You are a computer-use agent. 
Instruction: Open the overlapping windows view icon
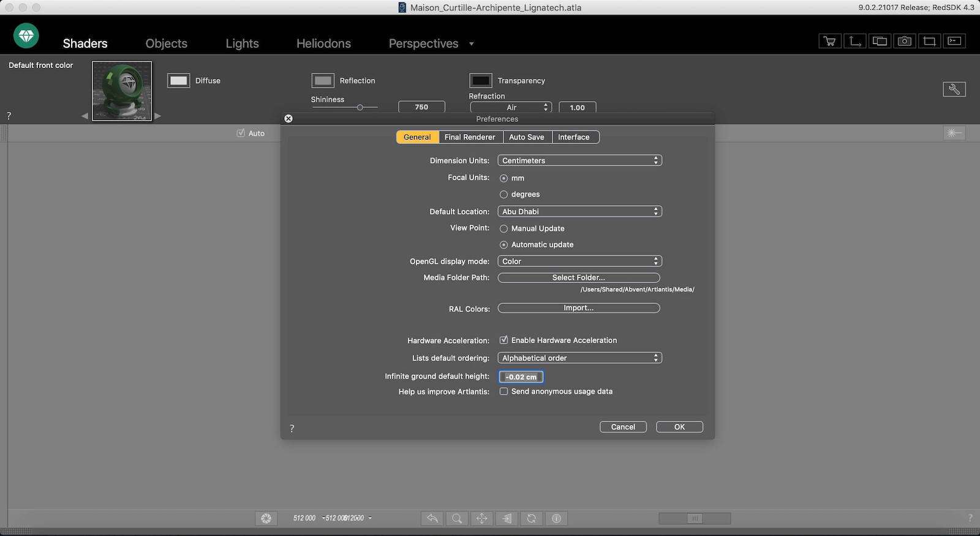(880, 41)
